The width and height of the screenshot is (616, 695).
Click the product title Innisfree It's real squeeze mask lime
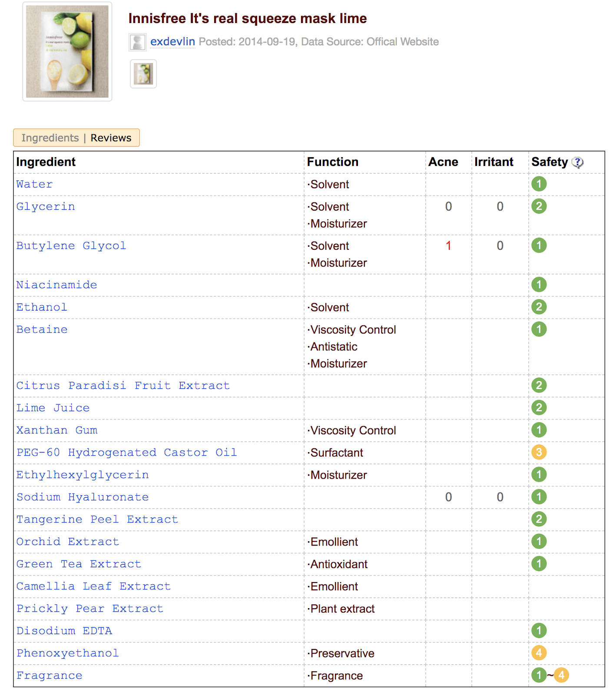[248, 18]
